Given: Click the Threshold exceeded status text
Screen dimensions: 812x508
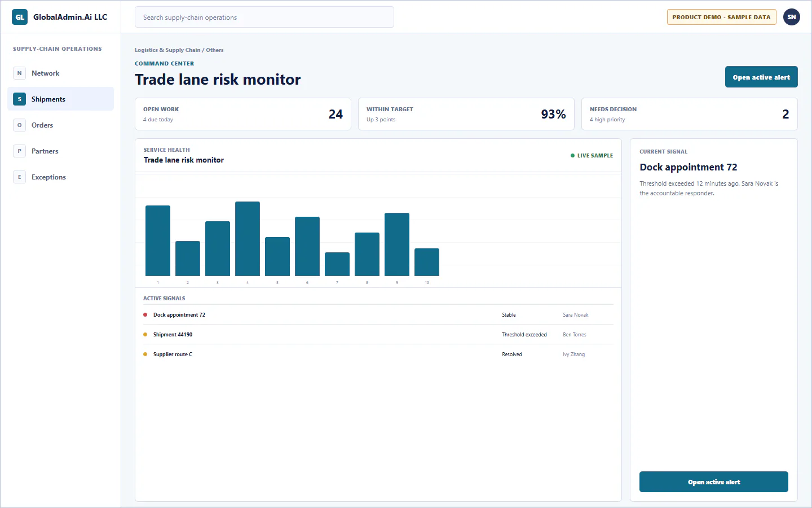Looking at the screenshot, I should pyautogui.click(x=524, y=335).
